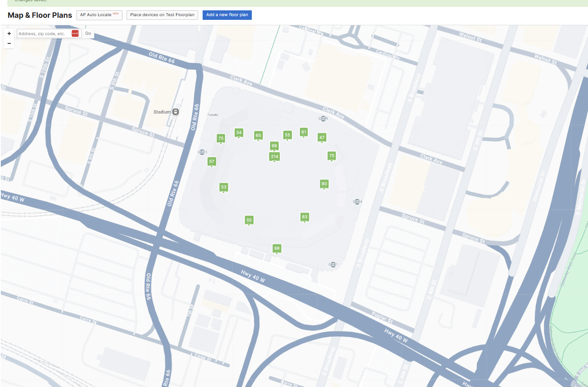Image resolution: width=588 pixels, height=387 pixels.
Task: Select the device marker numbered 98
Action: tap(277, 248)
